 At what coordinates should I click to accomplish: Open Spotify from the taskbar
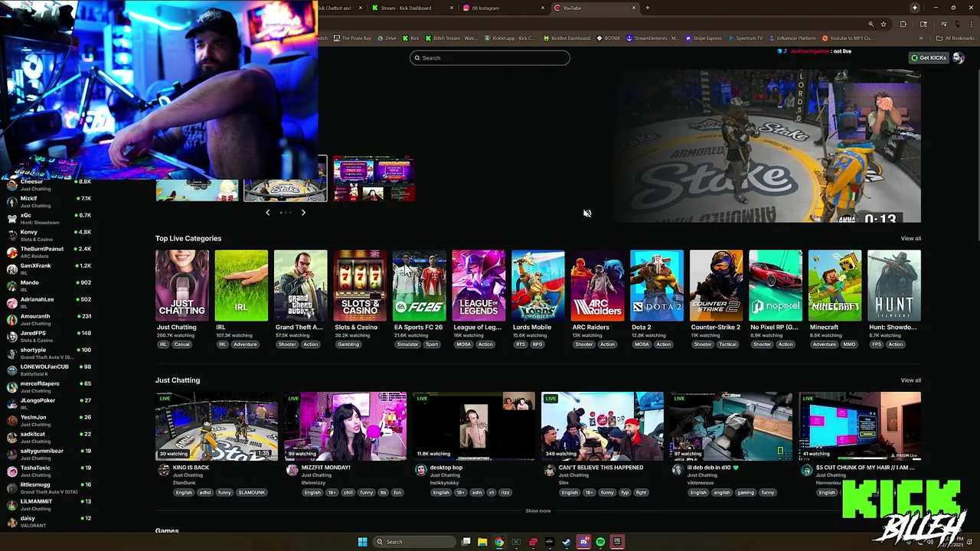[x=600, y=542]
